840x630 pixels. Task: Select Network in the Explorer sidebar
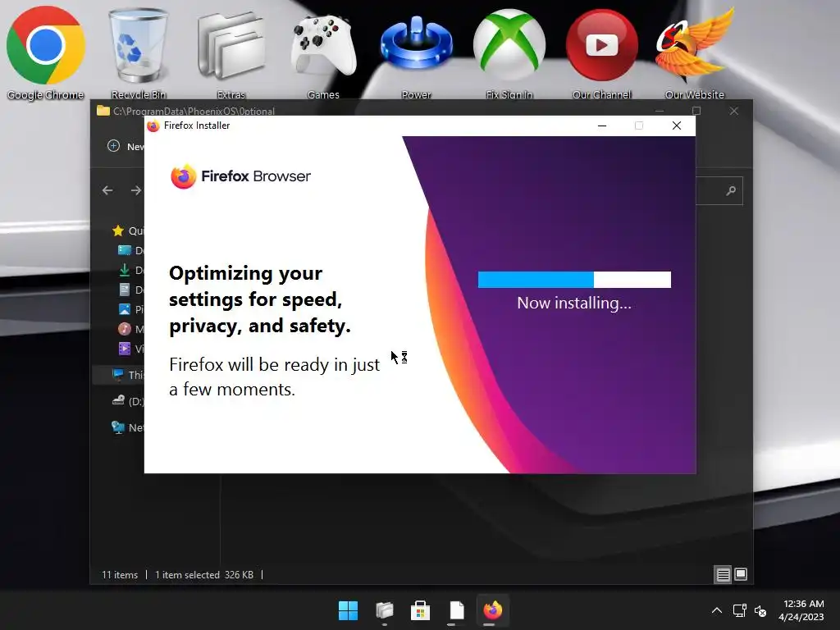coord(127,427)
